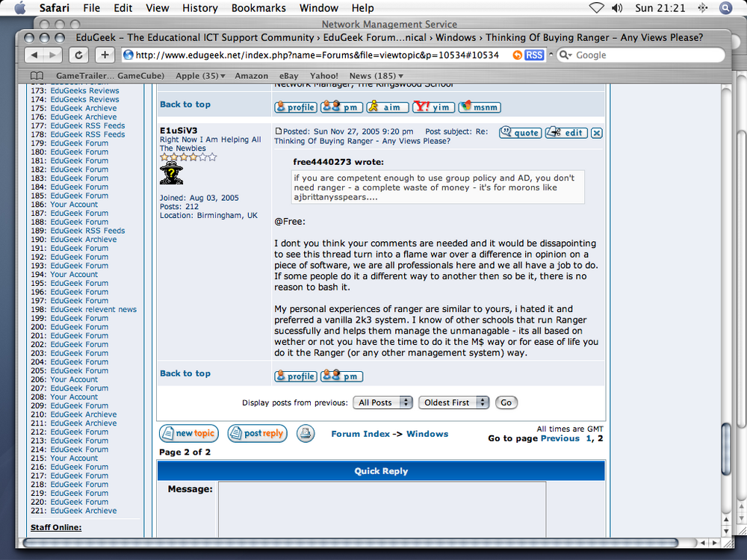Click the Quick Reply message text area
This screenshot has height=560, width=747.
382,509
